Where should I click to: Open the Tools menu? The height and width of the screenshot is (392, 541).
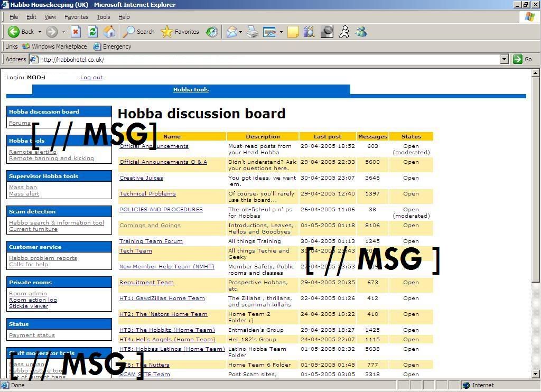tap(103, 17)
